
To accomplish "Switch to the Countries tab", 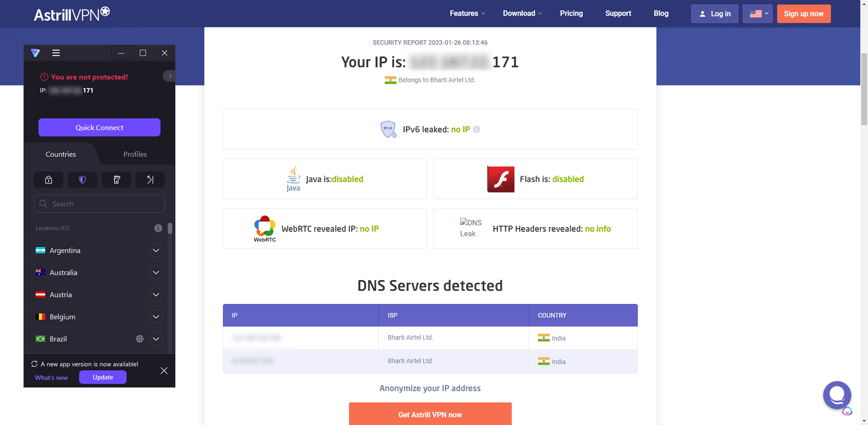I will pyautogui.click(x=61, y=154).
